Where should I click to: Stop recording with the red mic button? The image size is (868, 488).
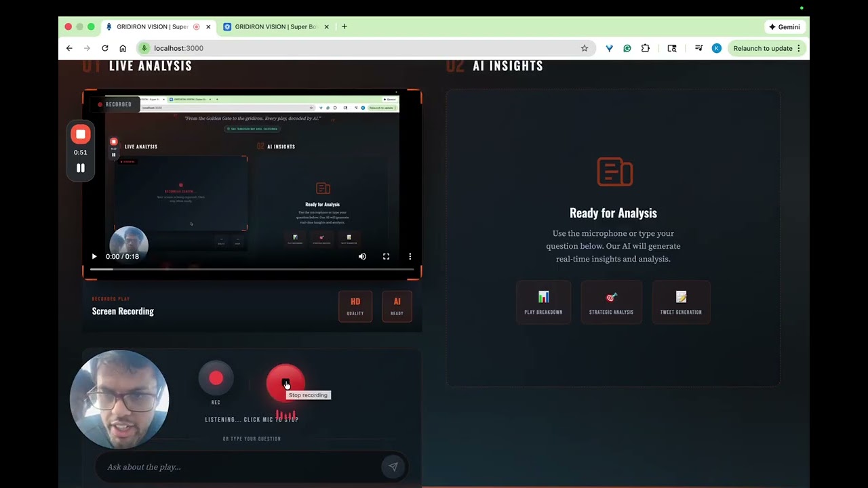[x=285, y=383]
